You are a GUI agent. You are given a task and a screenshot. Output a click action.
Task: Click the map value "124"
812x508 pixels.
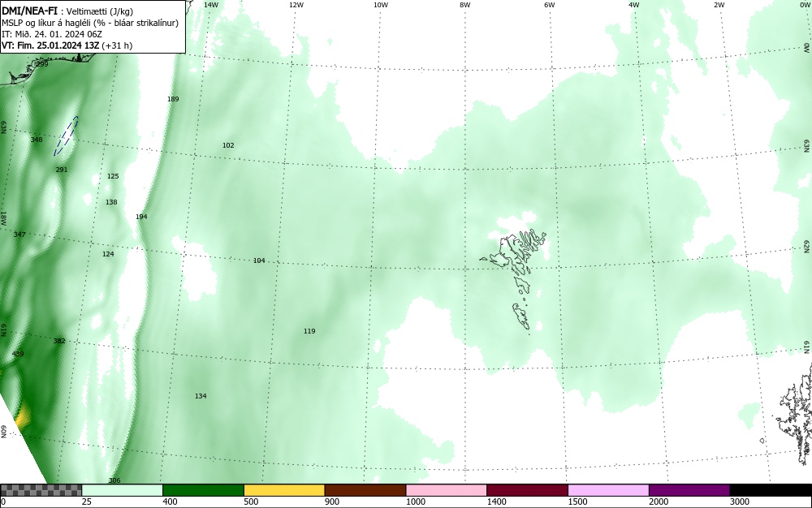pos(108,254)
